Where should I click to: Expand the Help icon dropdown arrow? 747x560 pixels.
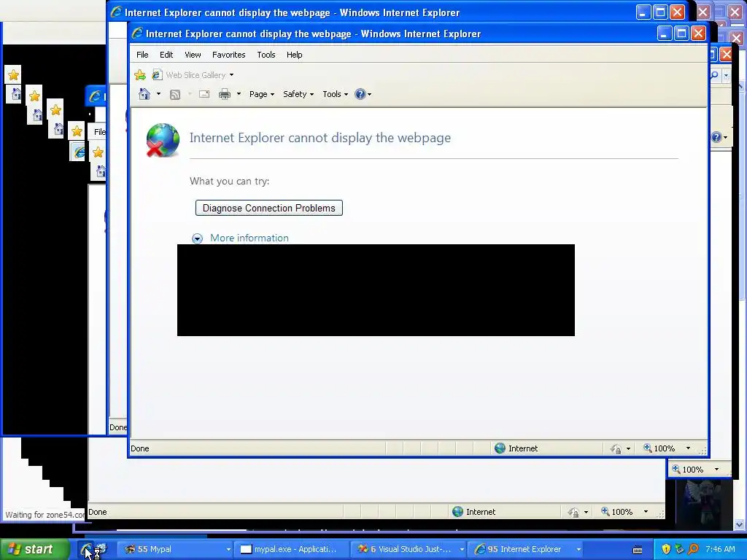(x=370, y=94)
